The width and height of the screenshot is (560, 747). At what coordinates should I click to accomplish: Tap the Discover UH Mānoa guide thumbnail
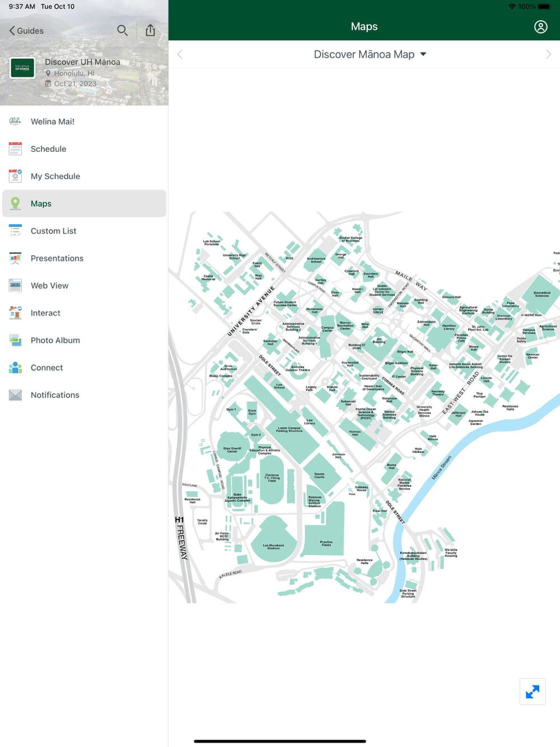[22, 68]
